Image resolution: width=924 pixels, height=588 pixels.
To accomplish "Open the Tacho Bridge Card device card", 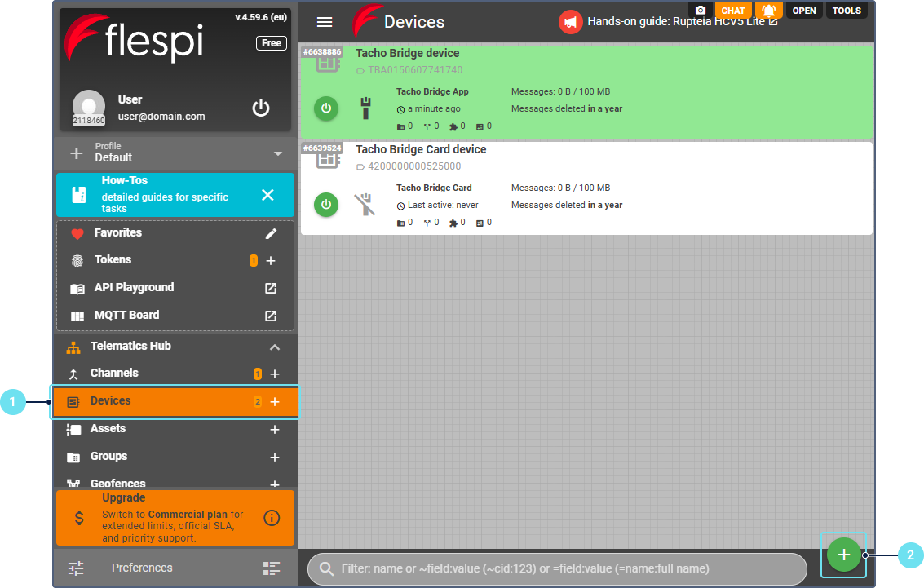I will 586,188.
